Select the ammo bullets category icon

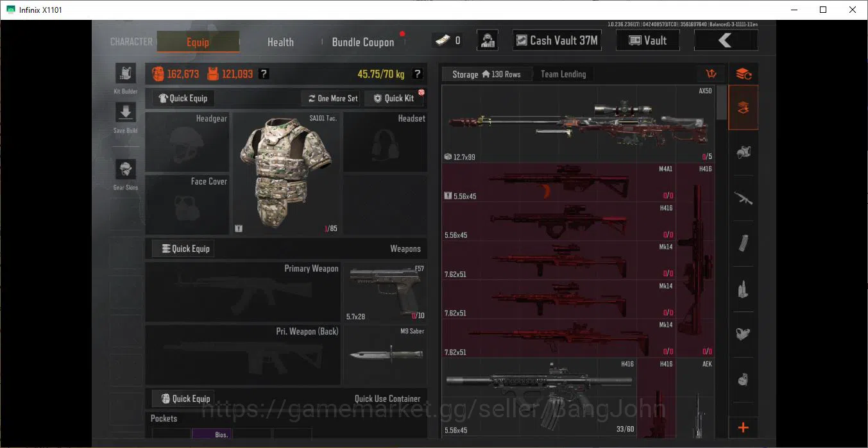744,289
